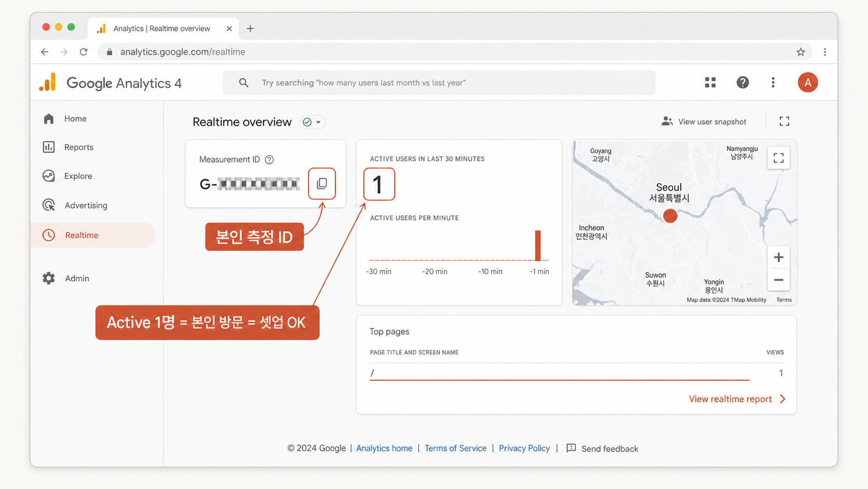The image size is (868, 489).
Task: Go forward in the browser
Action: tap(64, 52)
